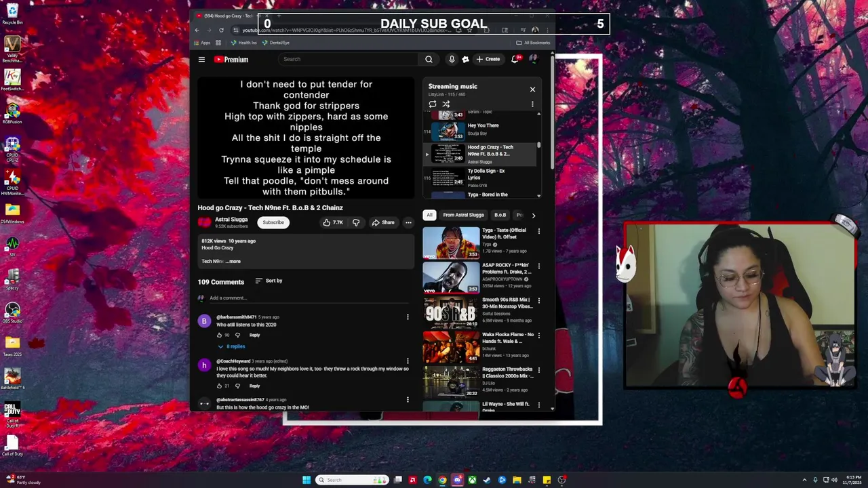Subscribe to Astral Slugga channel
868x488 pixels.
273,222
